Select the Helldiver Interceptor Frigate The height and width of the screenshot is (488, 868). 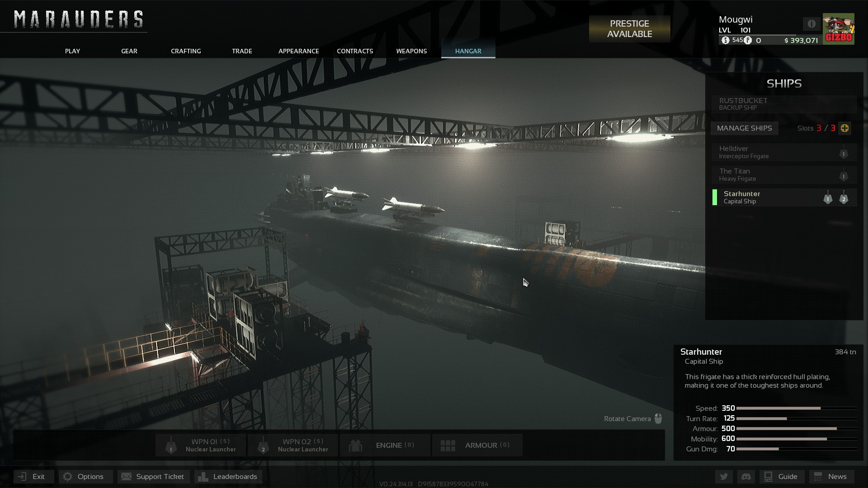click(x=769, y=152)
